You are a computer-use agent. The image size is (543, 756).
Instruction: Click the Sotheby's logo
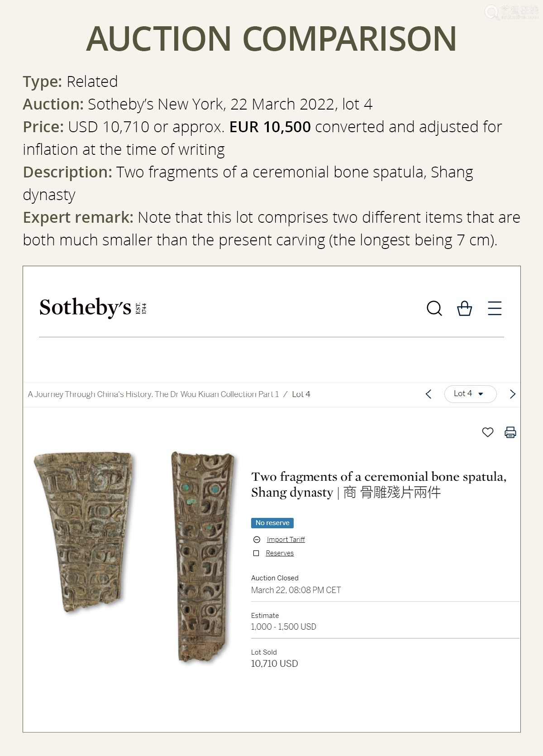(93, 308)
